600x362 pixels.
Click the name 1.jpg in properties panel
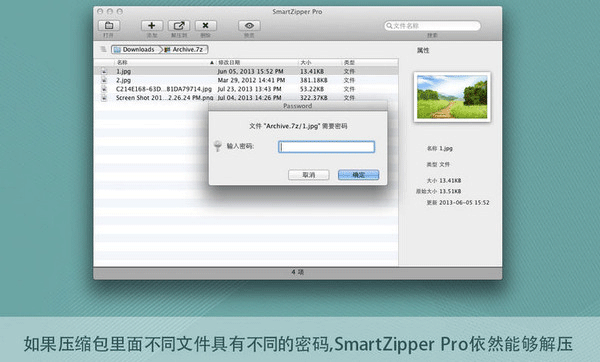coord(446,148)
